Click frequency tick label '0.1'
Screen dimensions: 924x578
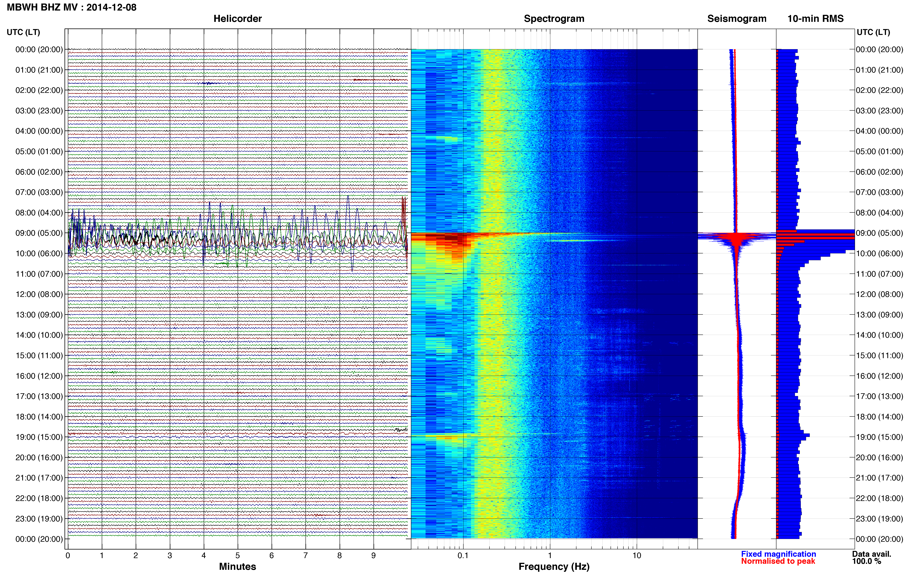coord(463,555)
